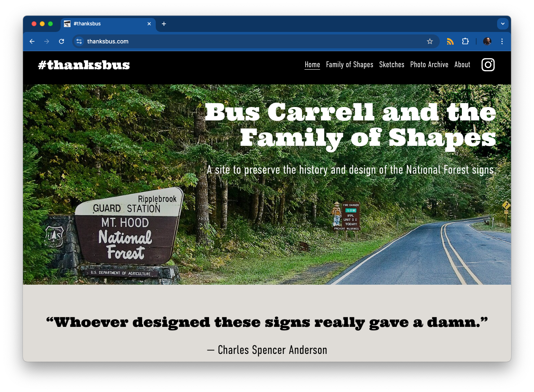Viewport: 534px width, 392px height.
Task: Open the Extensions puzzle icon
Action: coord(465,41)
